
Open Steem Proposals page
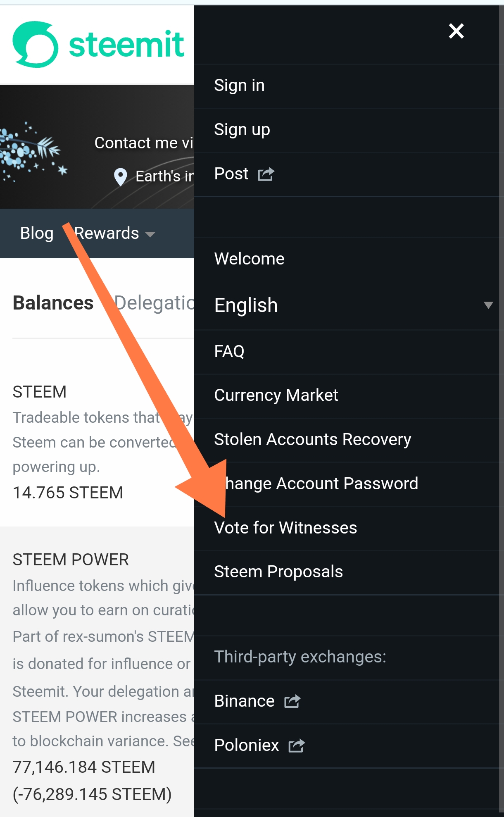278,572
